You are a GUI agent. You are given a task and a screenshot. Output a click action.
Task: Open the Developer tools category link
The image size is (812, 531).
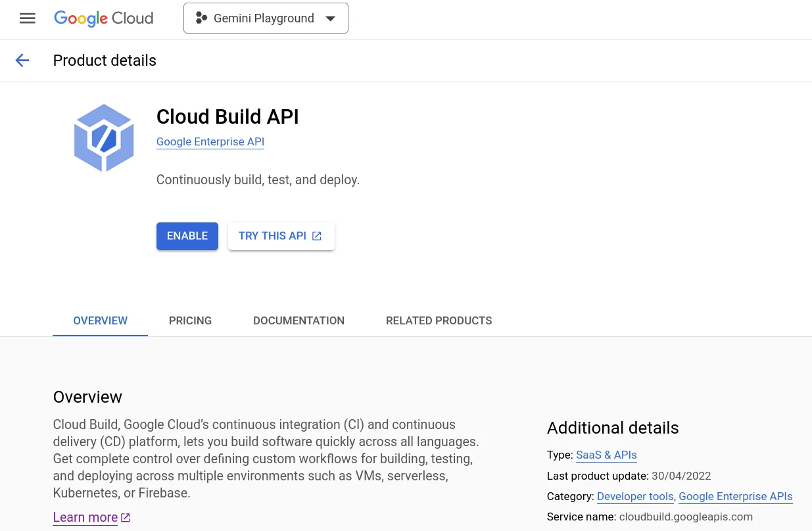pos(635,496)
